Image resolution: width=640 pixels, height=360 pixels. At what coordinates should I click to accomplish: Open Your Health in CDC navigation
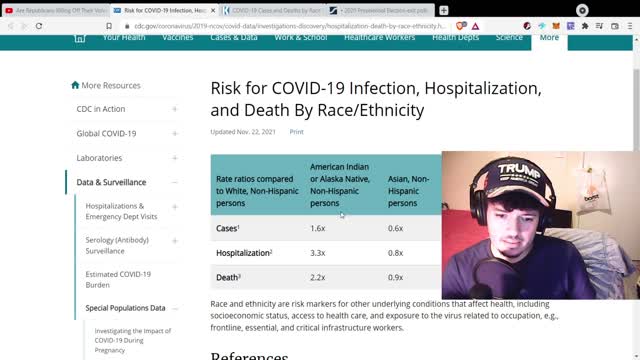point(124,38)
